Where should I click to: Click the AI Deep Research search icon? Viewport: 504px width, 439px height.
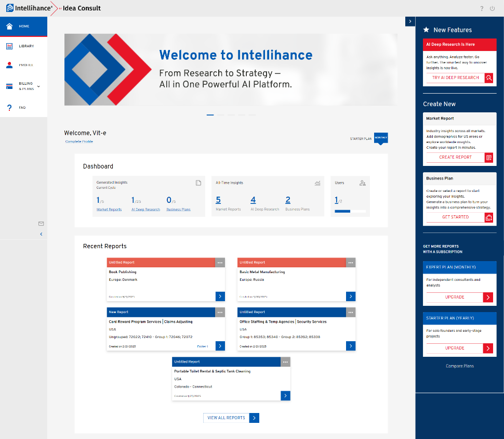(488, 78)
